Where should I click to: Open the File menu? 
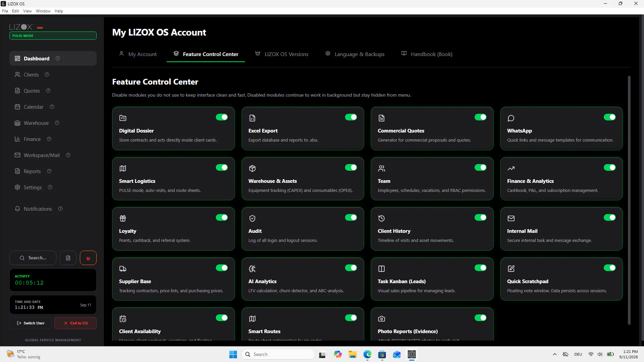pos(5,11)
